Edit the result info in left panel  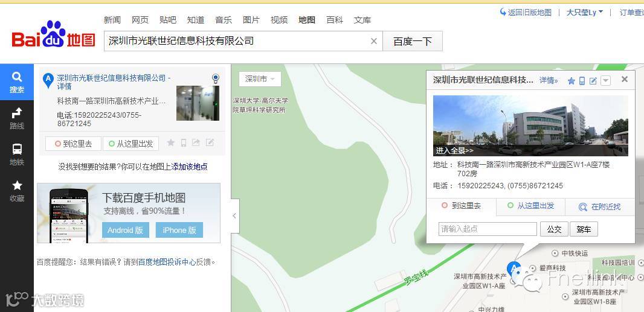(210, 143)
